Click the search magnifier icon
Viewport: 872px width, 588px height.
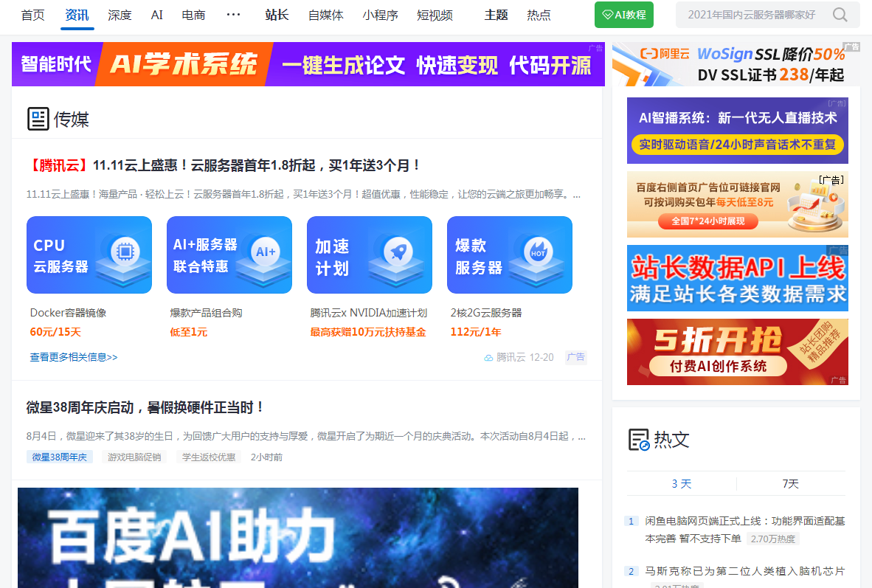(840, 15)
